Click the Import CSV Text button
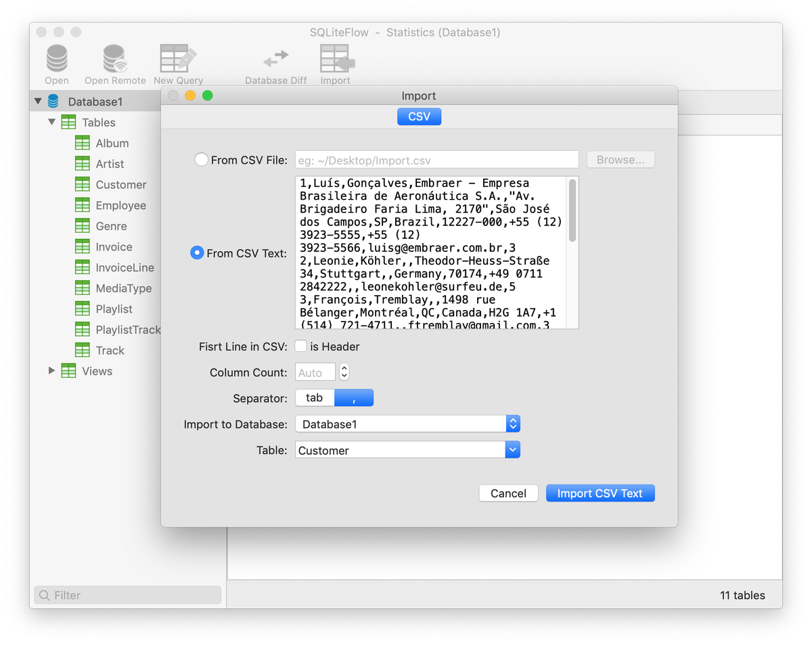Screen dimensions: 812x645 (x=600, y=493)
